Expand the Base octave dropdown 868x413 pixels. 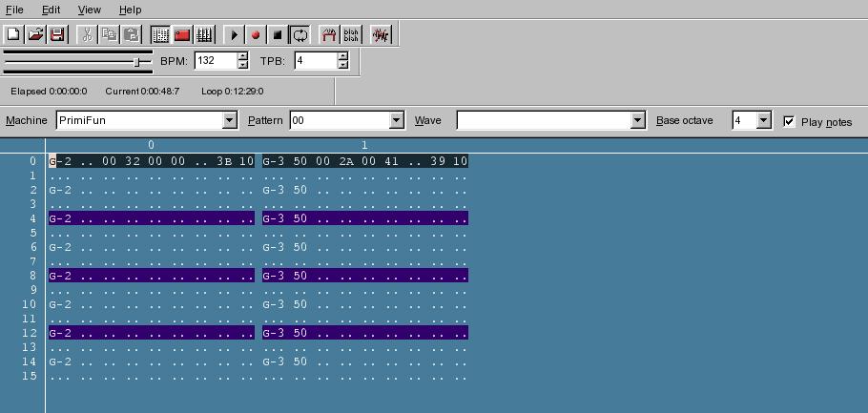(764, 120)
